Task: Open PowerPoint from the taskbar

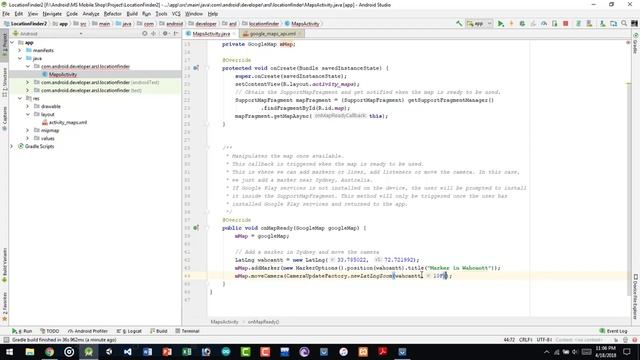Action: coord(167,352)
